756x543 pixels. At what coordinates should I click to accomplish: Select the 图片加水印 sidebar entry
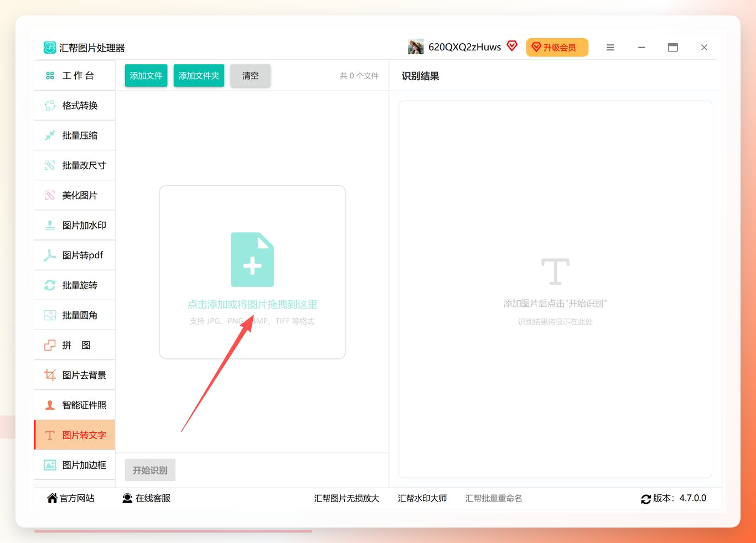click(75, 225)
